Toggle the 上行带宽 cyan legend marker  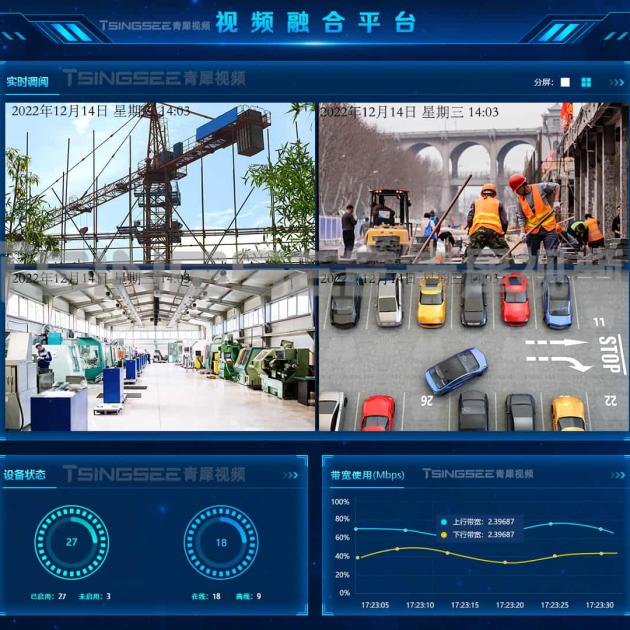(444, 522)
